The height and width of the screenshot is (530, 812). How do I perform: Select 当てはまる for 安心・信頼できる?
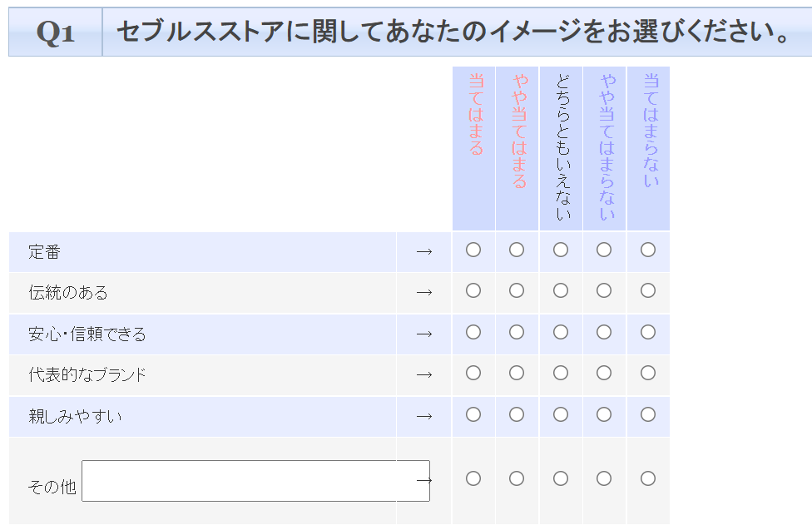point(473,332)
